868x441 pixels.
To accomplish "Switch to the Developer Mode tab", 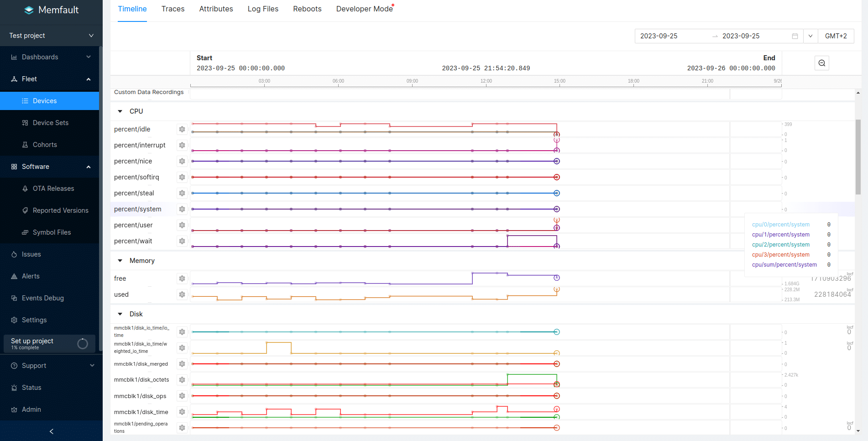I will (365, 9).
